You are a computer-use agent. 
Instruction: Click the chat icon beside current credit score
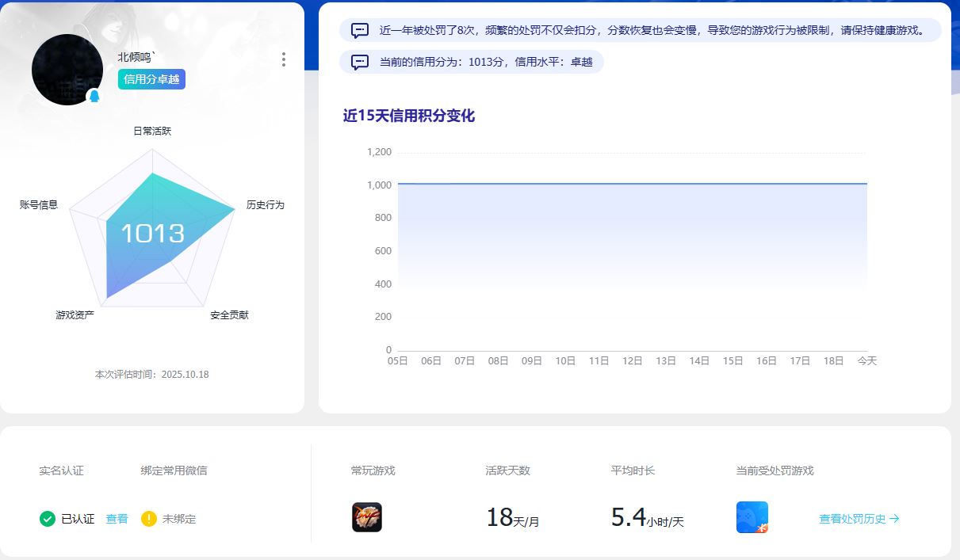[x=360, y=62]
